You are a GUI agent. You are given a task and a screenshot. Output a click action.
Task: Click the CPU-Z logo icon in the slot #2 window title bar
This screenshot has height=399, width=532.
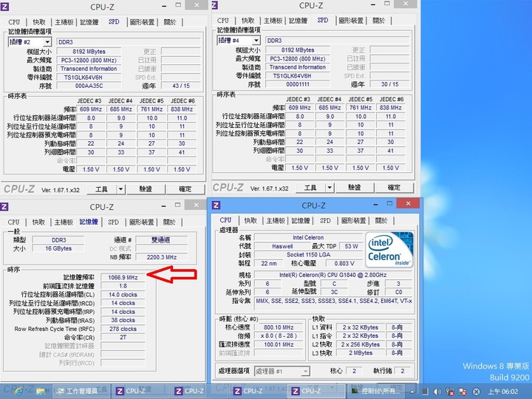[x=4, y=6]
